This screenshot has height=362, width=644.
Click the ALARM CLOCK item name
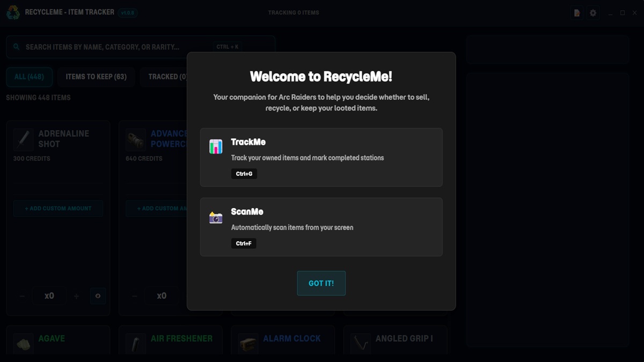292,338
